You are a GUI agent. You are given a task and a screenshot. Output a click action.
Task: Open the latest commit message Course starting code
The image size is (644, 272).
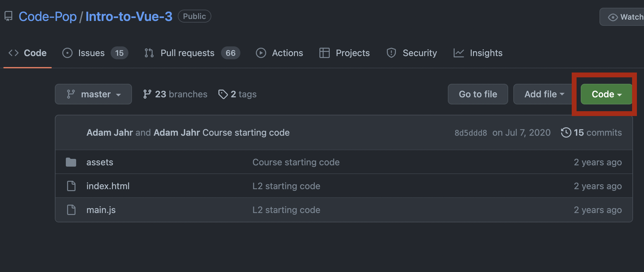click(246, 132)
